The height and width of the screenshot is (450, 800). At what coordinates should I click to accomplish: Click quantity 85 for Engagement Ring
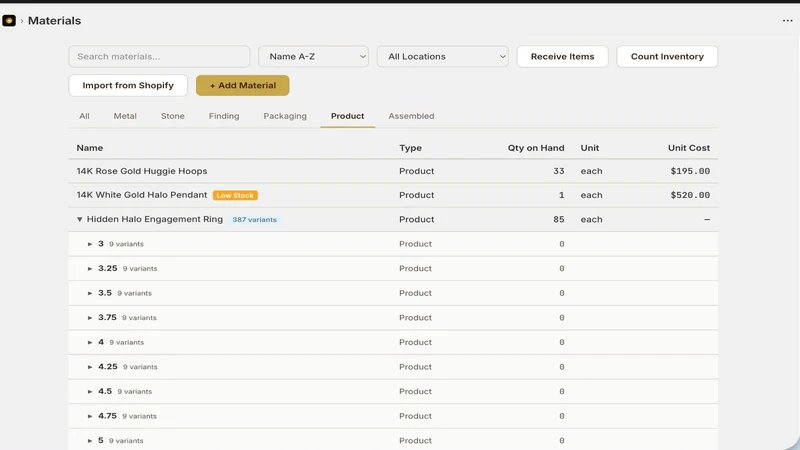click(559, 219)
